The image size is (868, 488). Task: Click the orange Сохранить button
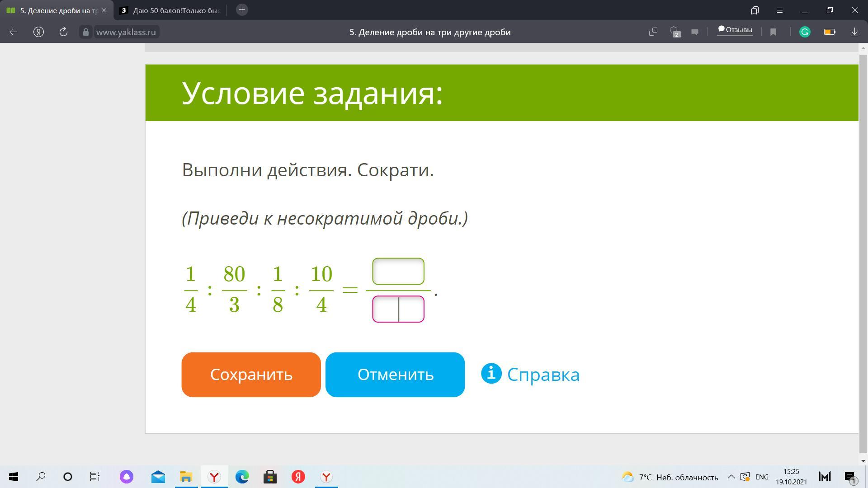click(x=251, y=375)
